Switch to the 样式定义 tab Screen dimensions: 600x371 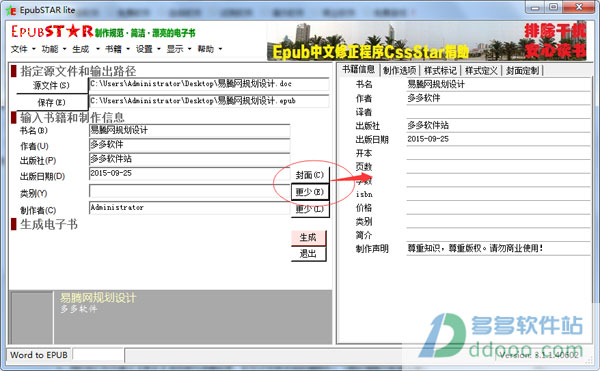point(481,70)
